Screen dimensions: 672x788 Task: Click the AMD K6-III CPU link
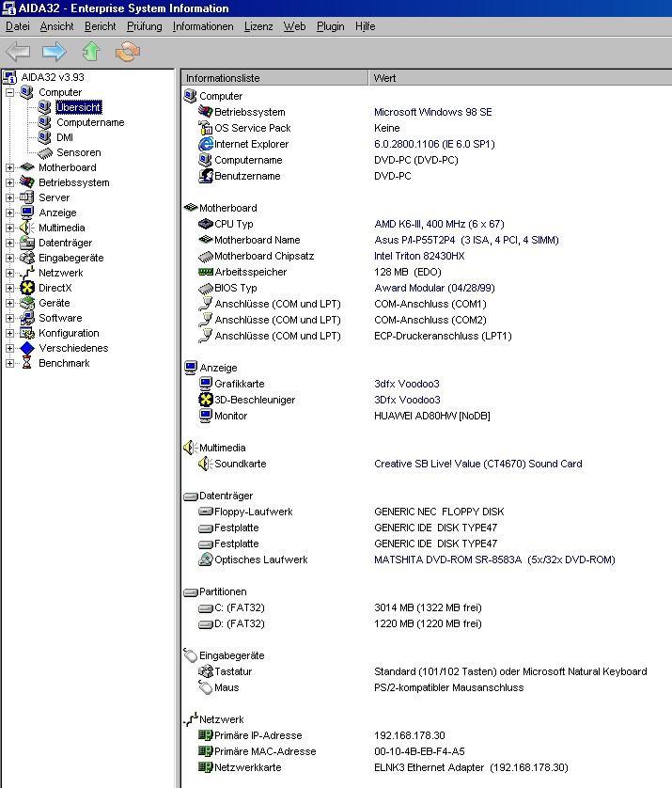tap(439, 224)
